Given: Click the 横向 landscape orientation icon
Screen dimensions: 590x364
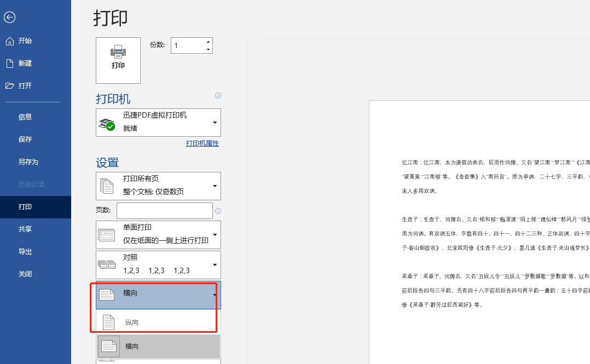Looking at the screenshot, I should click(x=107, y=293).
